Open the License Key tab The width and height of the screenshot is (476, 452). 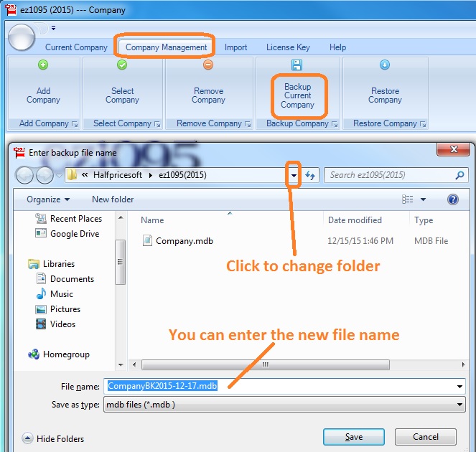coord(288,47)
